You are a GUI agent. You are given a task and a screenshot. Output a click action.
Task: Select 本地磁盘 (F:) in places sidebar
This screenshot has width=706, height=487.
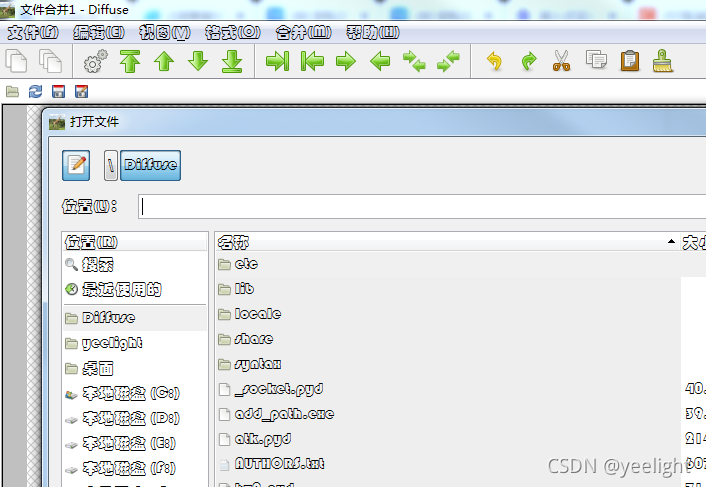click(x=135, y=469)
